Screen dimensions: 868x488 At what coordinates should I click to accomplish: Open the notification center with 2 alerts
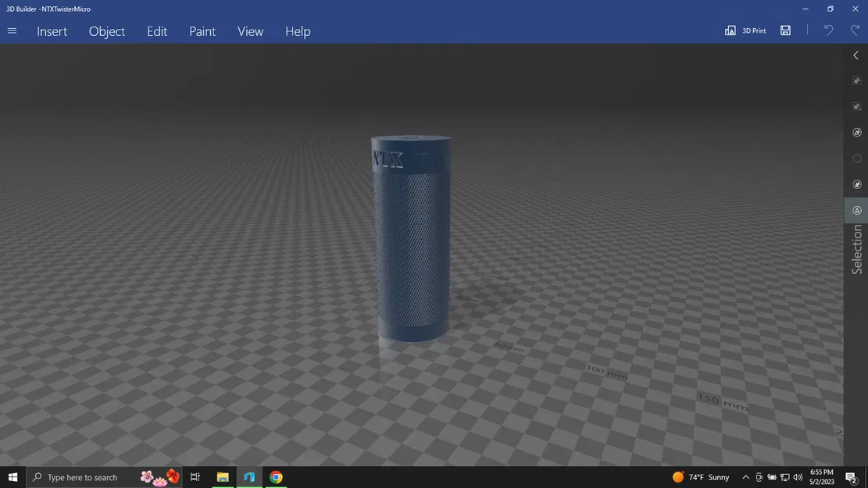tap(852, 477)
